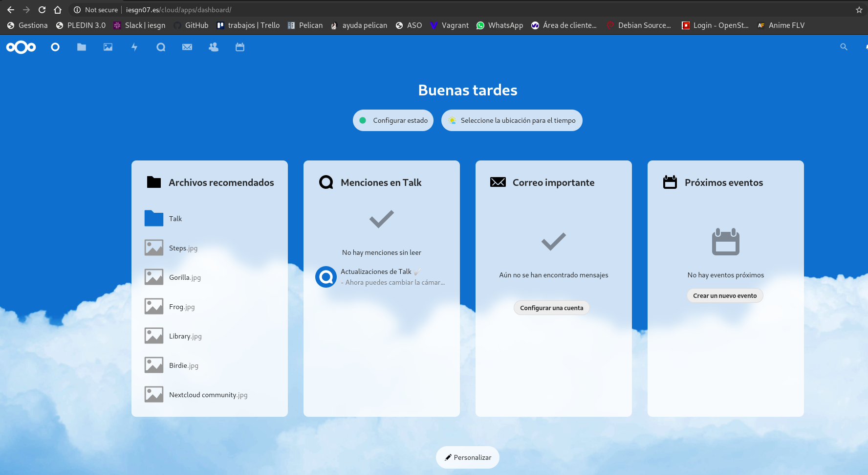Click the browser home icon

(x=58, y=9)
